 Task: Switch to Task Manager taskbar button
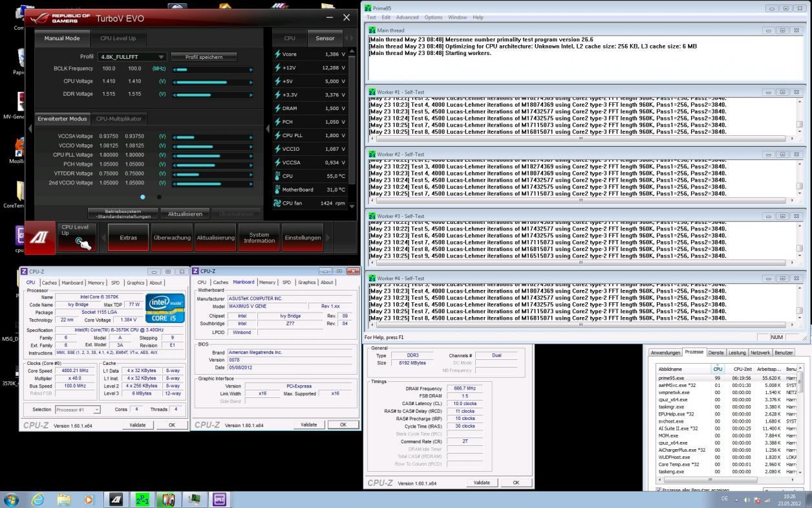193,500
